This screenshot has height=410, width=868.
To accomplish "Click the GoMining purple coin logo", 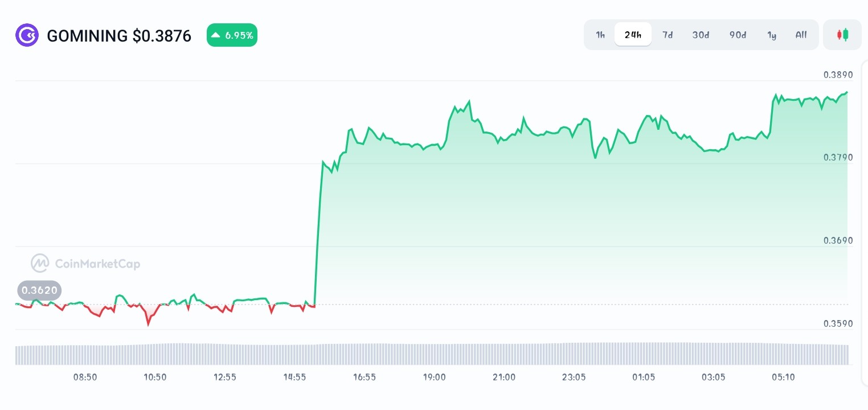I will (27, 35).
